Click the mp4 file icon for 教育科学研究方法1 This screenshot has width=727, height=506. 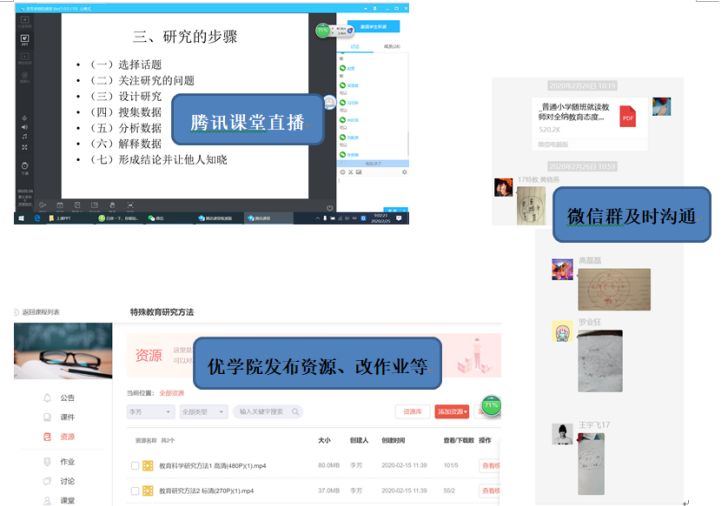click(148, 465)
